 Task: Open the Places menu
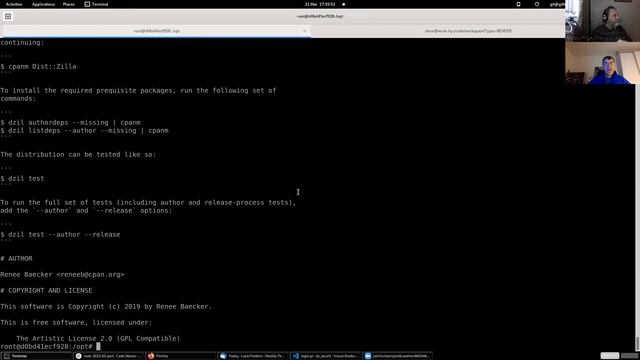69,4
